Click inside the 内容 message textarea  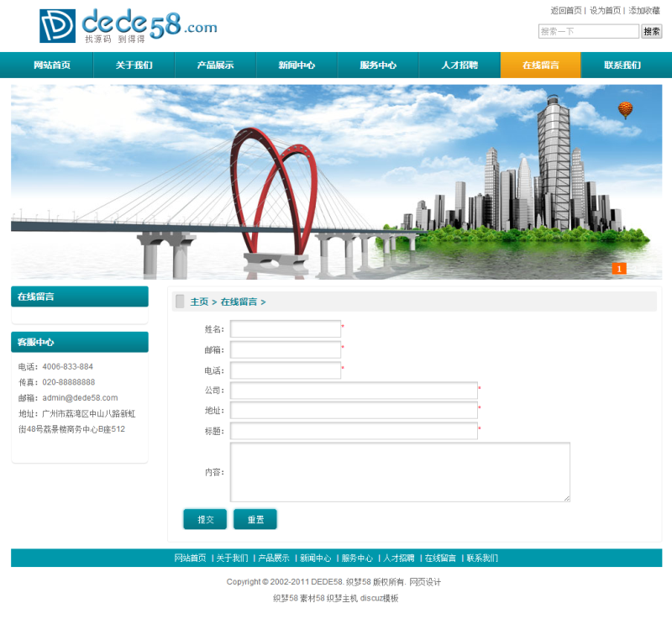[x=400, y=472]
